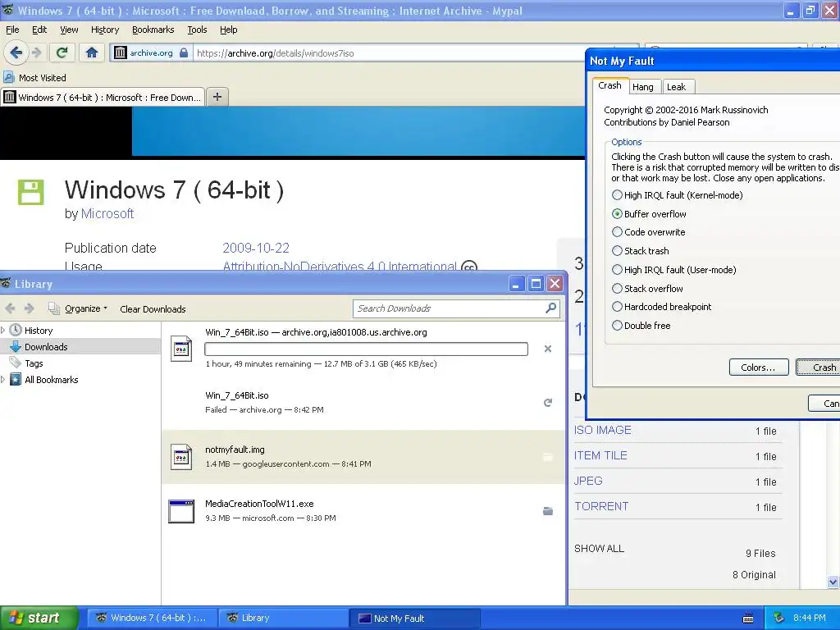
Task: Switch to Not My Fault taskbar button
Action: pyautogui.click(x=414, y=619)
